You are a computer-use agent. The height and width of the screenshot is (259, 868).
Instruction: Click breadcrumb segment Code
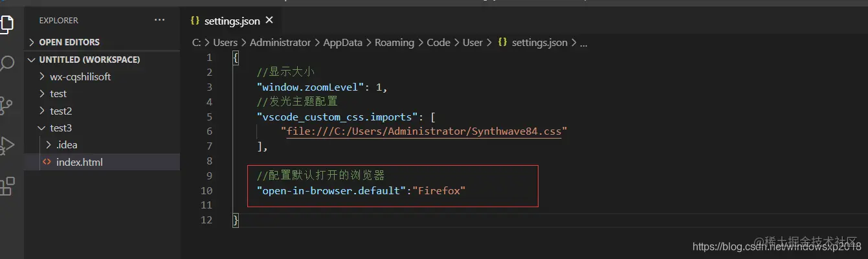point(438,43)
